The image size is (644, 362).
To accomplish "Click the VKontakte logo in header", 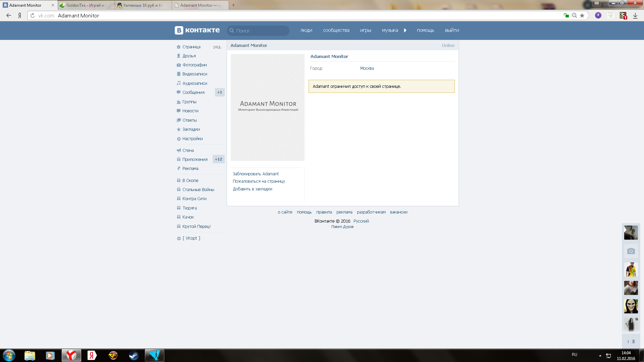I will click(x=197, y=30).
